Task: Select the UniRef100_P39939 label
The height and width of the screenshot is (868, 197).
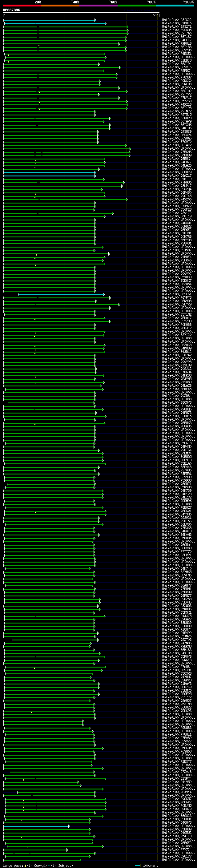Action: point(177,477)
